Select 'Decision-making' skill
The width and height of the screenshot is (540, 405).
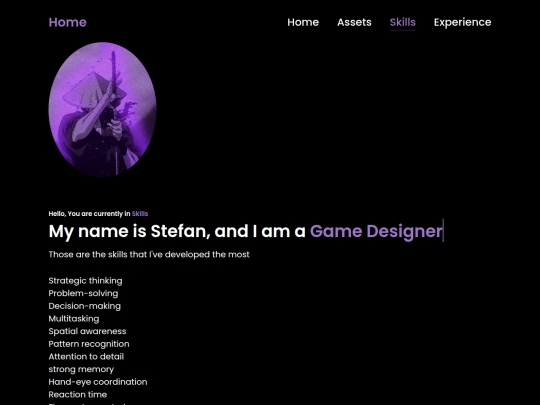pyautogui.click(x=85, y=306)
